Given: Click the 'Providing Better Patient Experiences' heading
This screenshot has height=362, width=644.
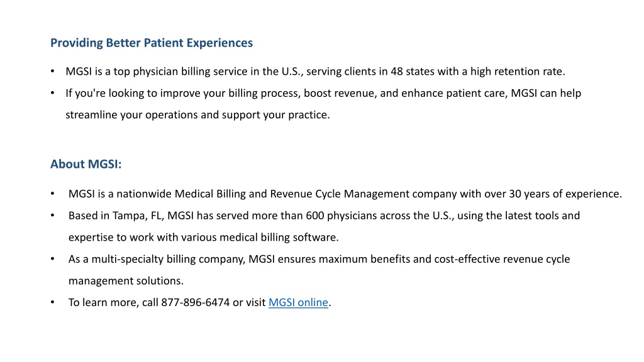Looking at the screenshot, I should click(152, 43).
